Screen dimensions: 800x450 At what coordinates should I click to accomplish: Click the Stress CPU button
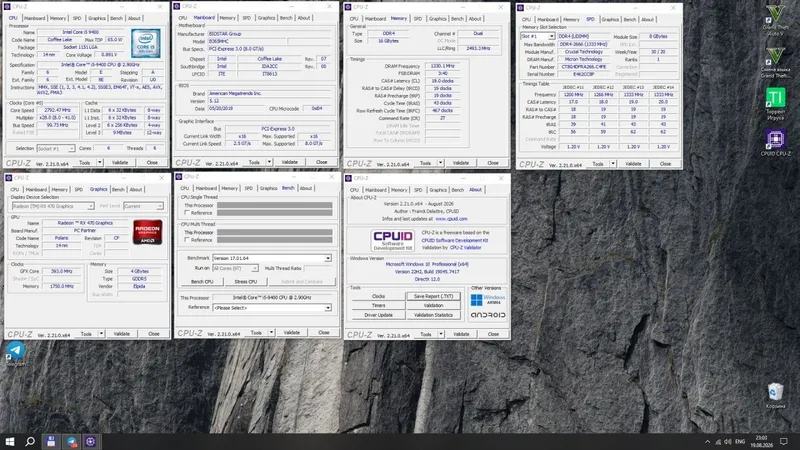click(245, 282)
